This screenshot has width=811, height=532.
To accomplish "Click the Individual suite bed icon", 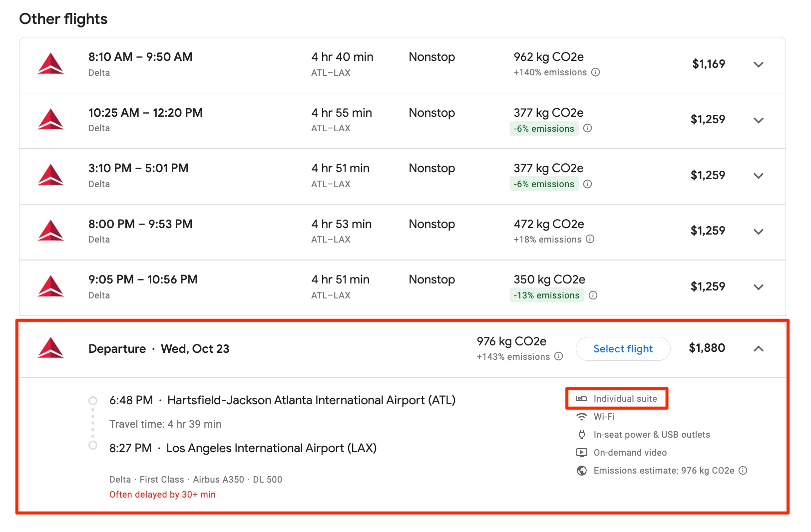I will [x=581, y=399].
